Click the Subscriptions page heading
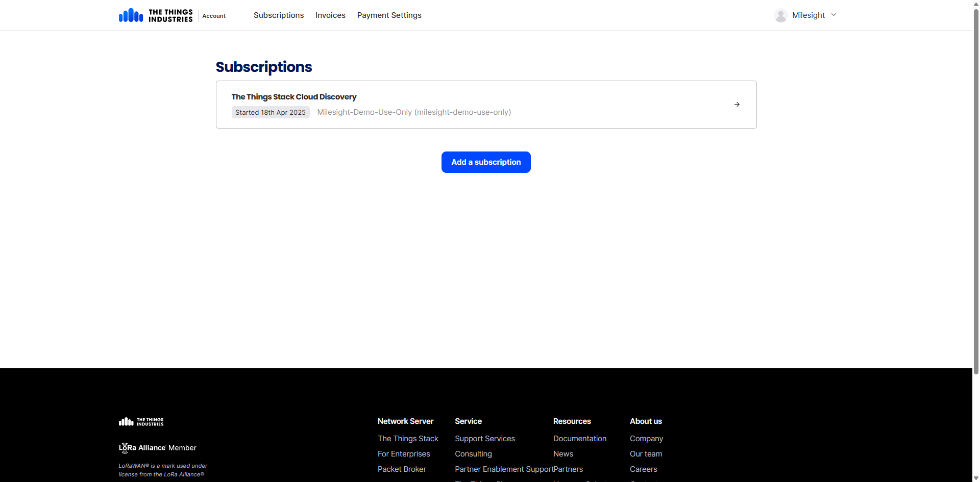This screenshot has width=980, height=482. (264, 67)
